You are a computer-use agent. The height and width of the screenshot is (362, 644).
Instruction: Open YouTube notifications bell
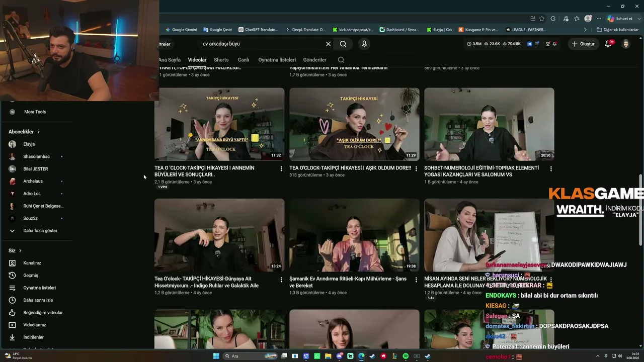pos(608,44)
